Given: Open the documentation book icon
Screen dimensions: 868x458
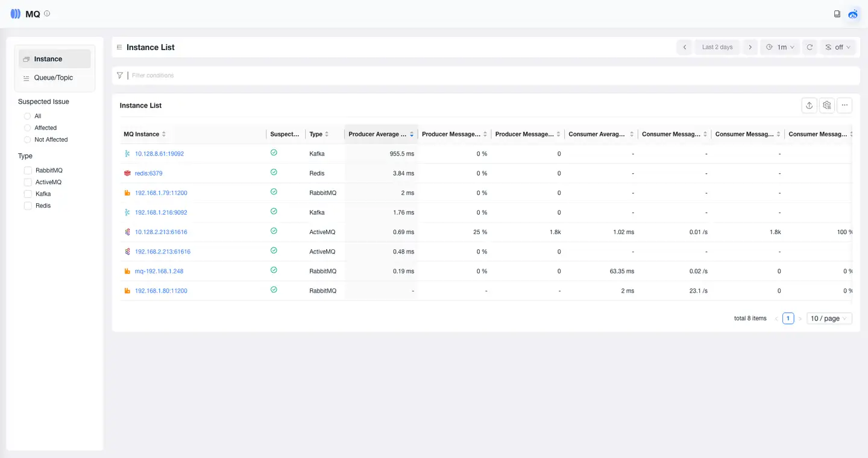Looking at the screenshot, I should 837,14.
